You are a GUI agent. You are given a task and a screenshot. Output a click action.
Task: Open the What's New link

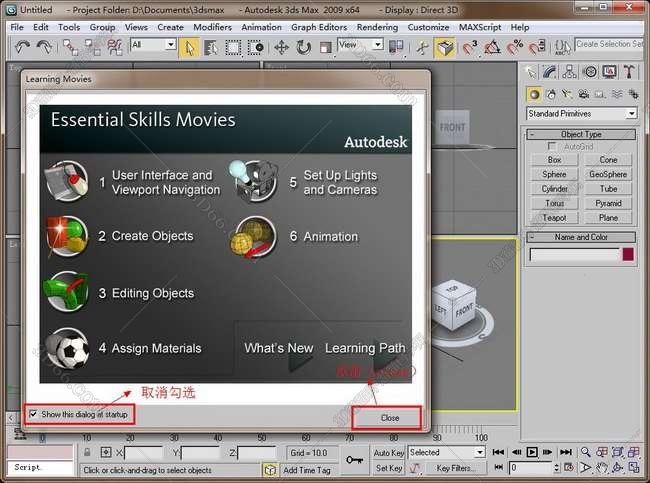point(279,348)
